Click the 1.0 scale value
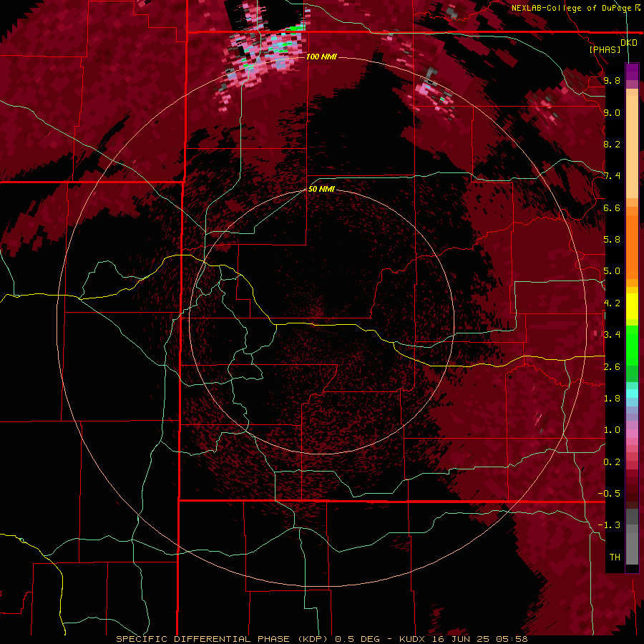This screenshot has height=644, width=644. [612, 430]
